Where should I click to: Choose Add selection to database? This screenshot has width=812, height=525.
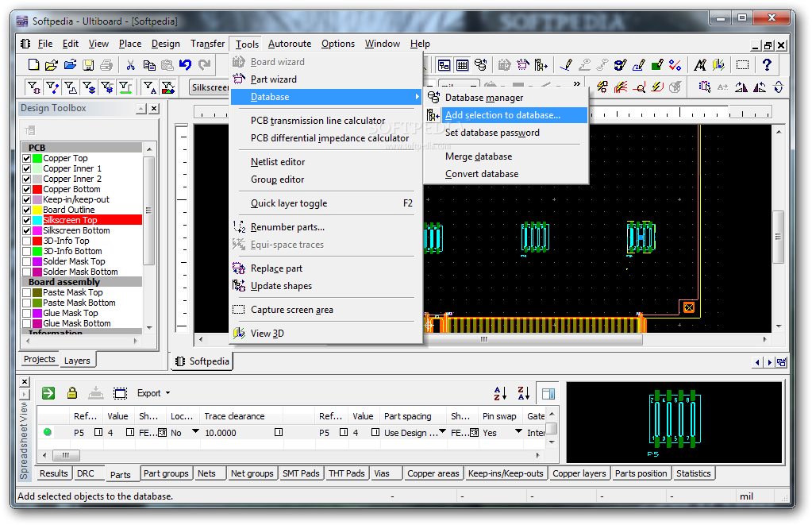503,115
